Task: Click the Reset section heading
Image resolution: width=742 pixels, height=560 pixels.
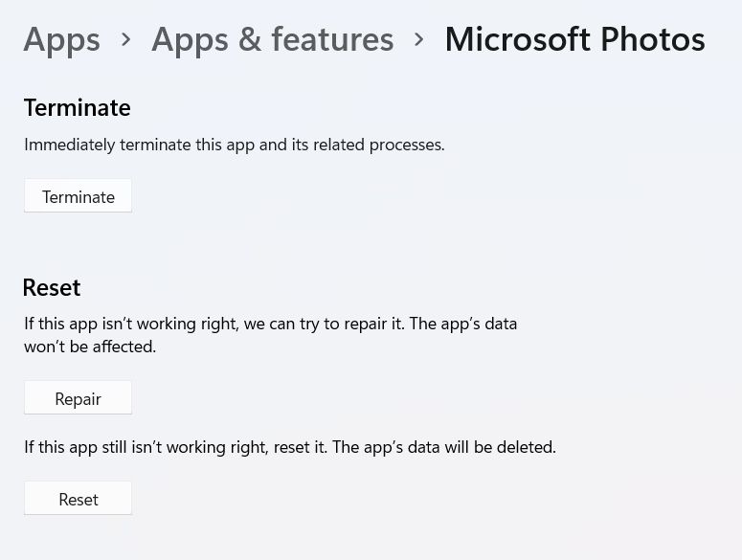Action: 52,287
